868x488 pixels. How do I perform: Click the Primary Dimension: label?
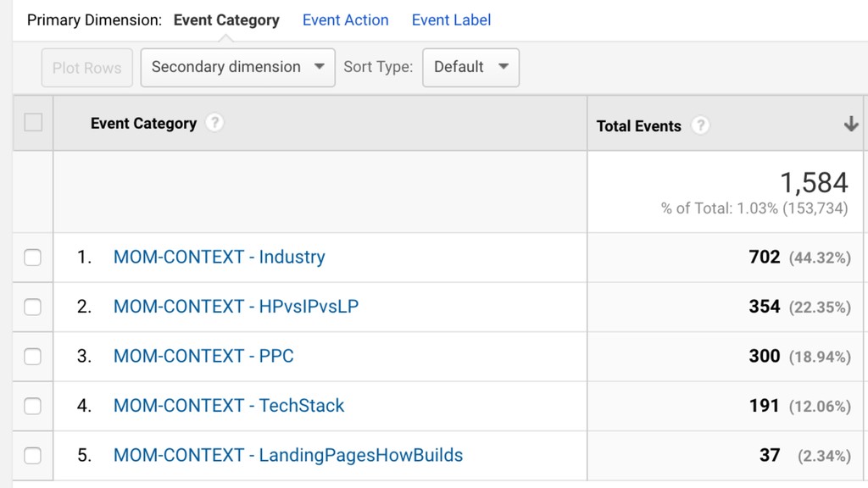point(95,20)
